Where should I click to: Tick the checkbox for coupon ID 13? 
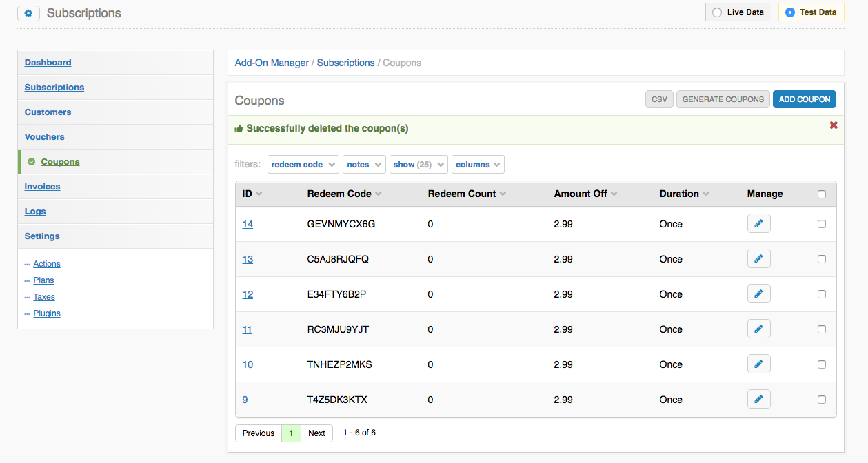(822, 259)
